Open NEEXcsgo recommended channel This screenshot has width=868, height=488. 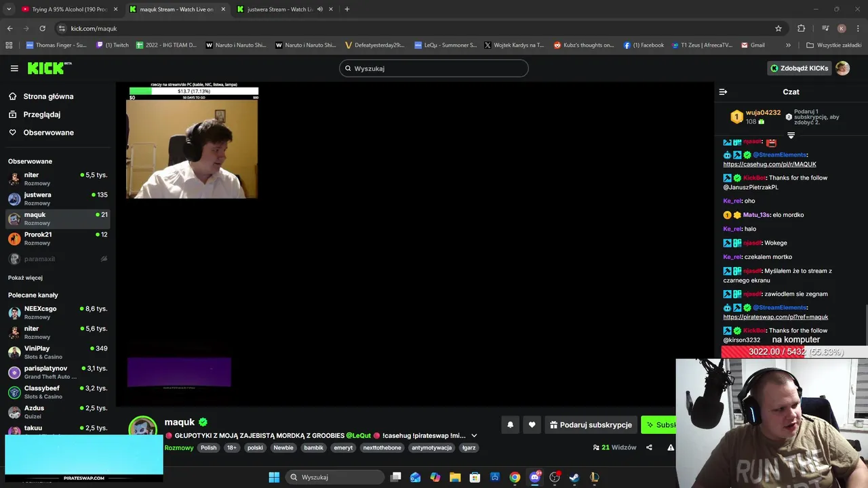point(58,312)
